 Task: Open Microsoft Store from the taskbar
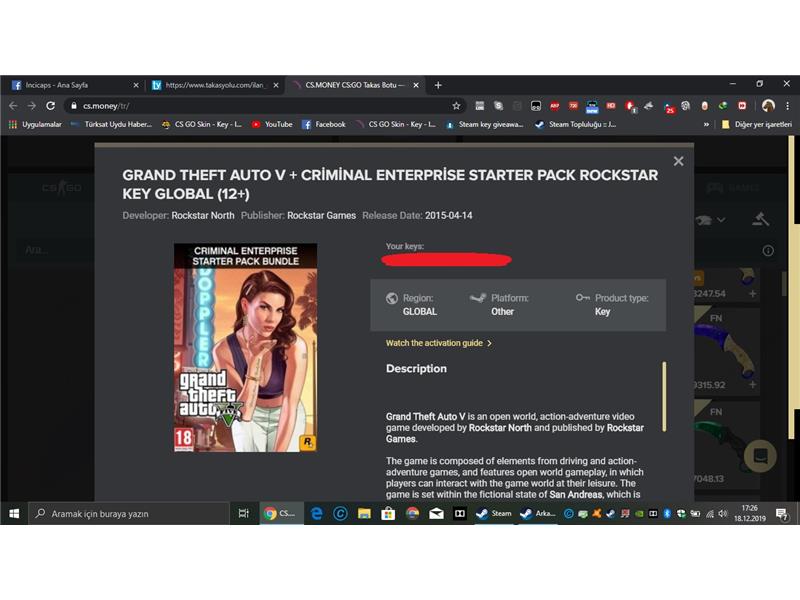point(388,513)
